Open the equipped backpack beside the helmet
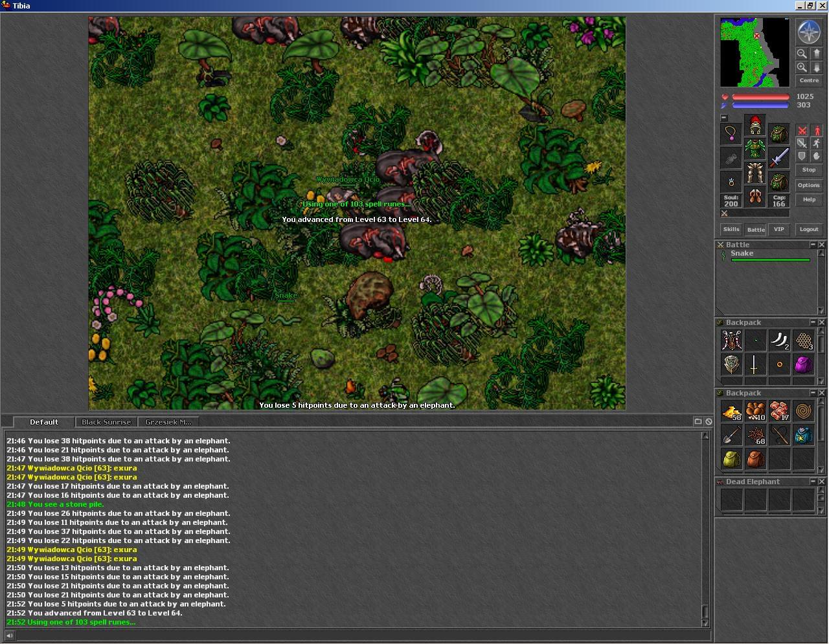Viewport: 829px width, 644px height. (x=778, y=134)
